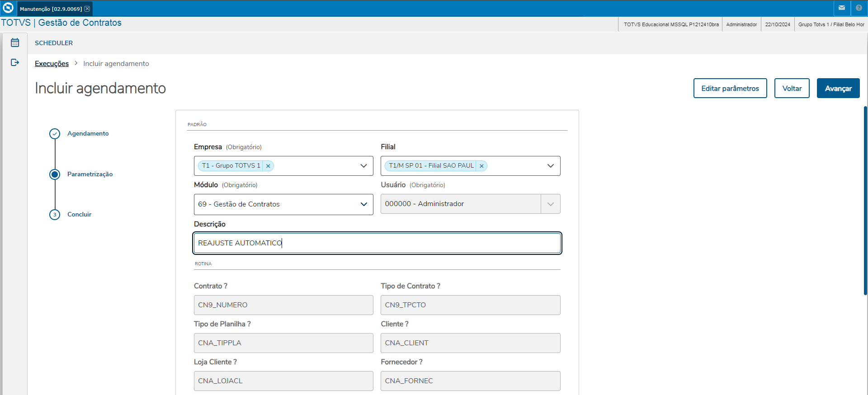868x395 pixels.
Task: Go back to Execuções breadcrumb
Action: tap(52, 64)
